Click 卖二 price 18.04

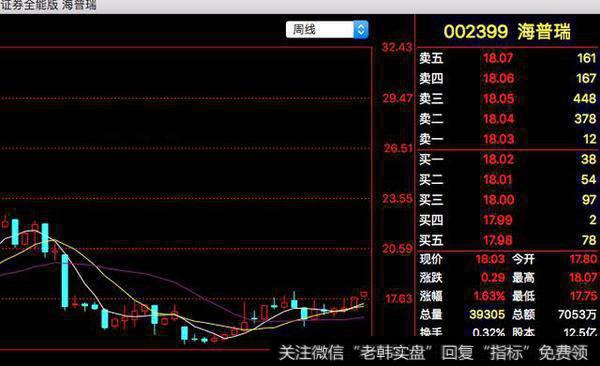497,119
